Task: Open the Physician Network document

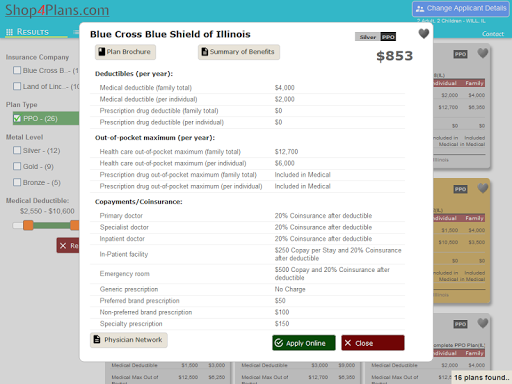Action: point(129,340)
